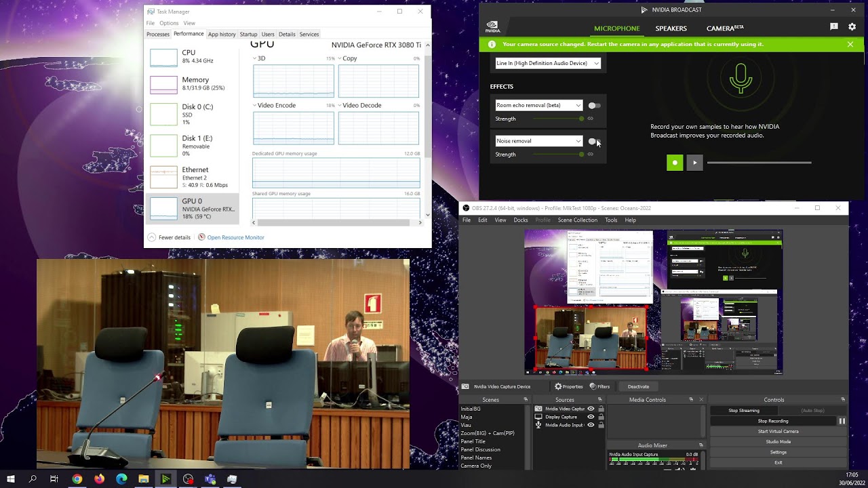Switch to the SPEAKERS tab
The image size is (868, 488).
[671, 28]
